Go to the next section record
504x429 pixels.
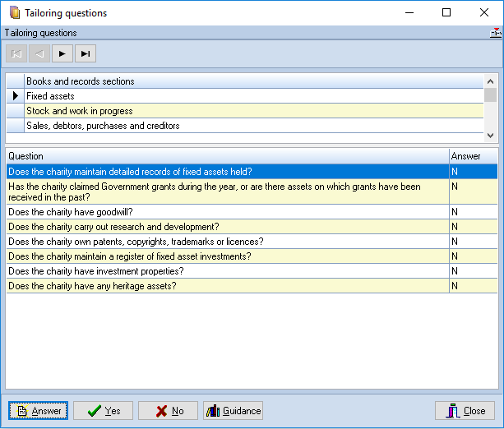pos(62,53)
